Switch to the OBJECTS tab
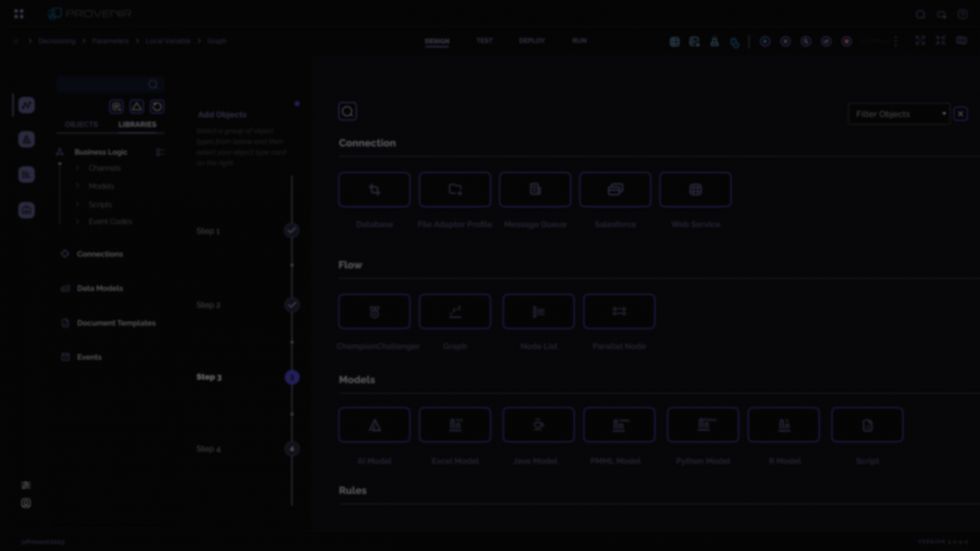Viewport: 980px width, 551px height. (81, 124)
